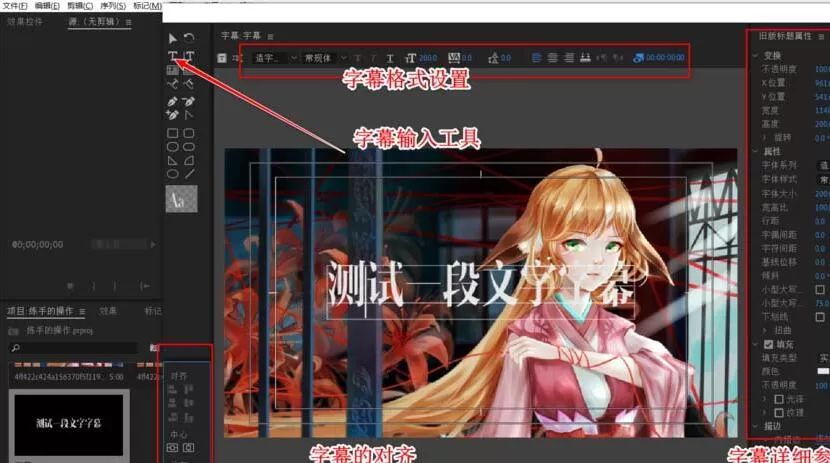
Task: Collapse the 填充 section arrow
Action: [755, 344]
